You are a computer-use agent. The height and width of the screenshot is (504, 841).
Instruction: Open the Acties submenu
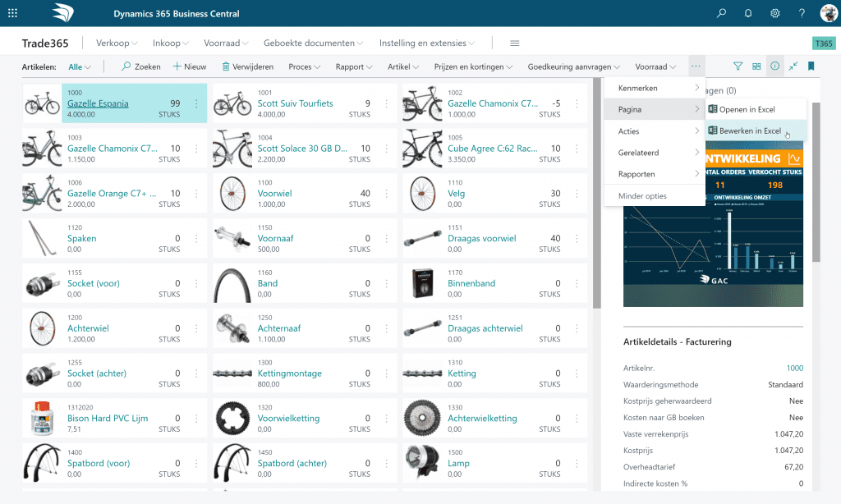(655, 131)
